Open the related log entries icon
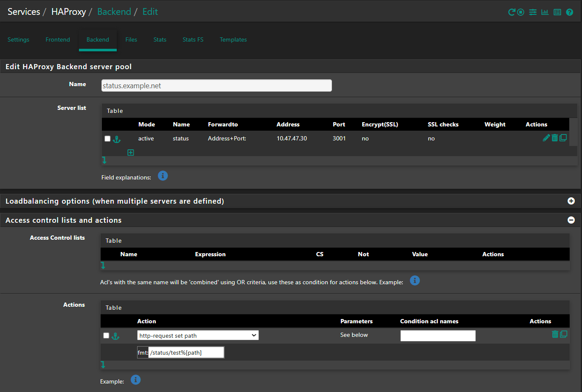Image resolution: width=582 pixels, height=392 pixels. (557, 12)
